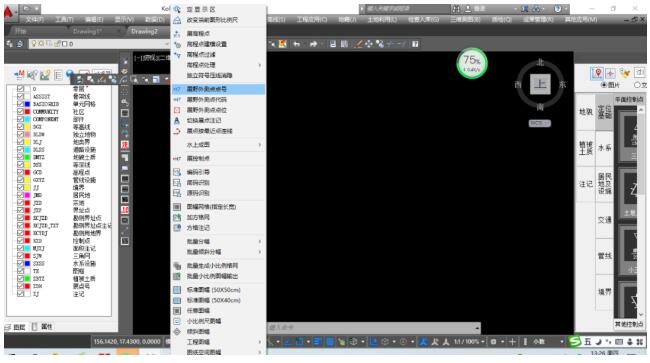Expand the 水上成图 submenu
Screen dimensions: 650x363
click(218, 145)
